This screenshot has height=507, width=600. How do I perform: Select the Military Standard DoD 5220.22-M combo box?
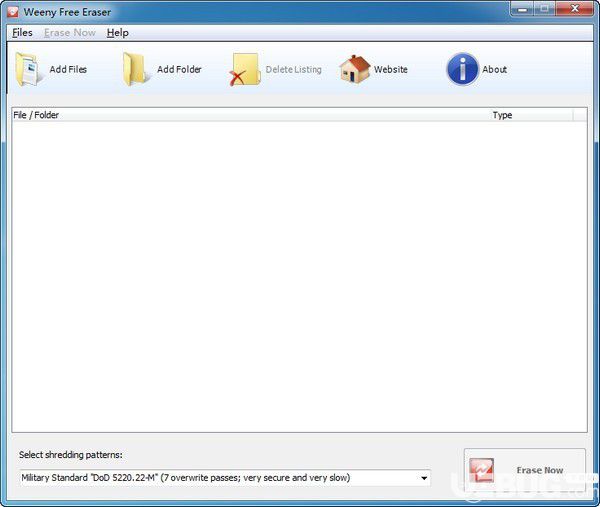(x=225, y=478)
